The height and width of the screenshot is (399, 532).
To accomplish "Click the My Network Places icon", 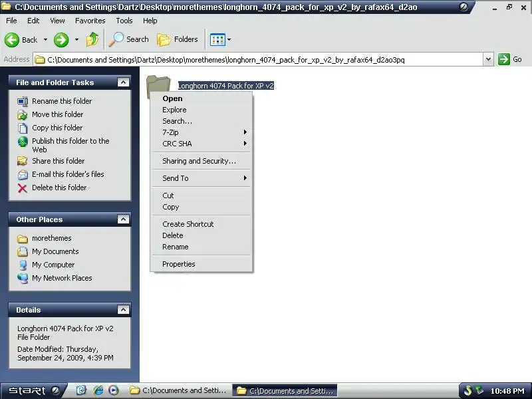I will coord(23,278).
